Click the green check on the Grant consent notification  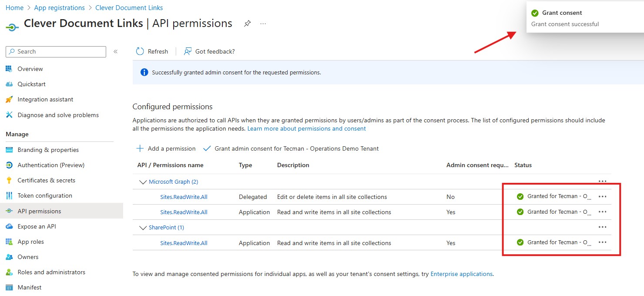tap(535, 13)
